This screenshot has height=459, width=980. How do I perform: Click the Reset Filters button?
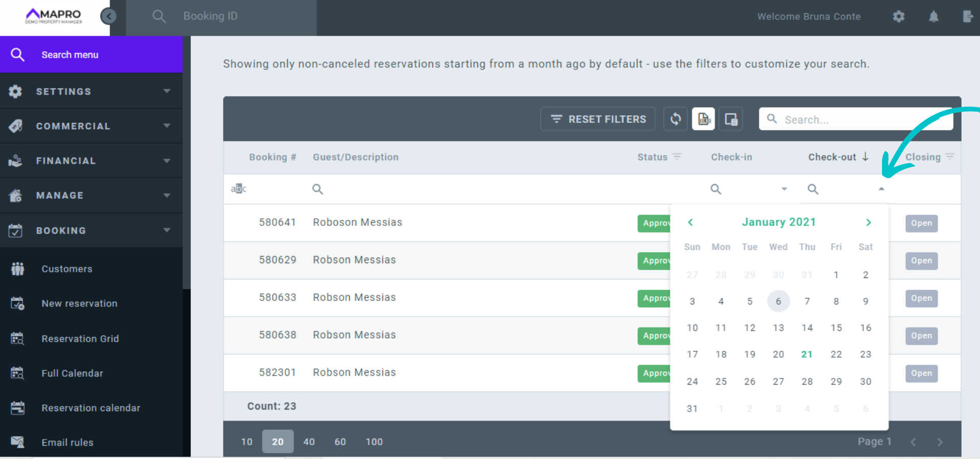coord(598,119)
